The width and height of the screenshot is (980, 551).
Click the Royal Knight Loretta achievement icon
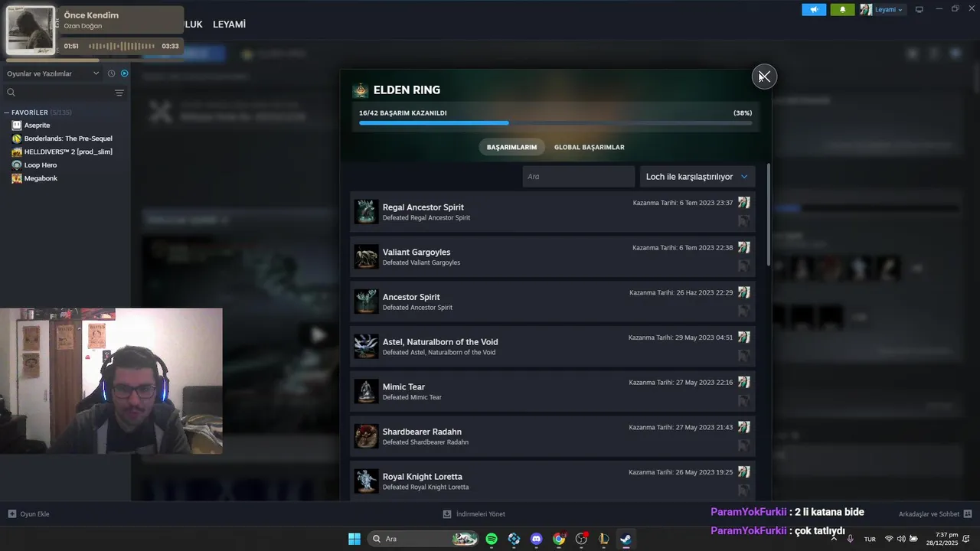pos(366,481)
